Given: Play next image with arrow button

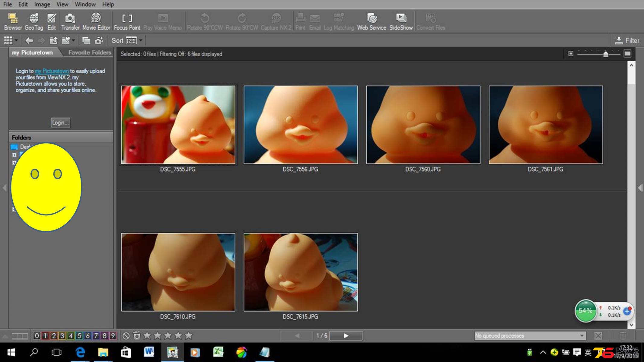Looking at the screenshot, I should pyautogui.click(x=346, y=336).
